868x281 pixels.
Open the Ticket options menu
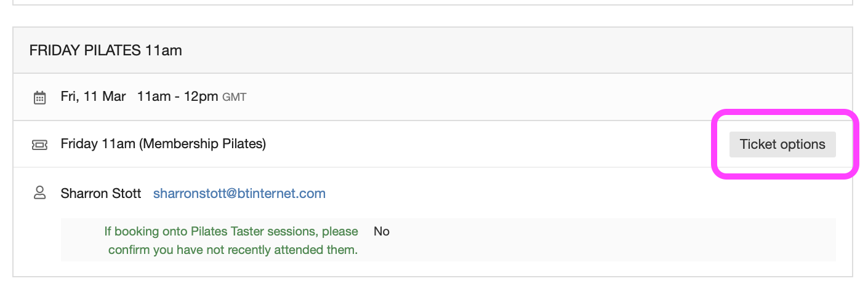(782, 144)
